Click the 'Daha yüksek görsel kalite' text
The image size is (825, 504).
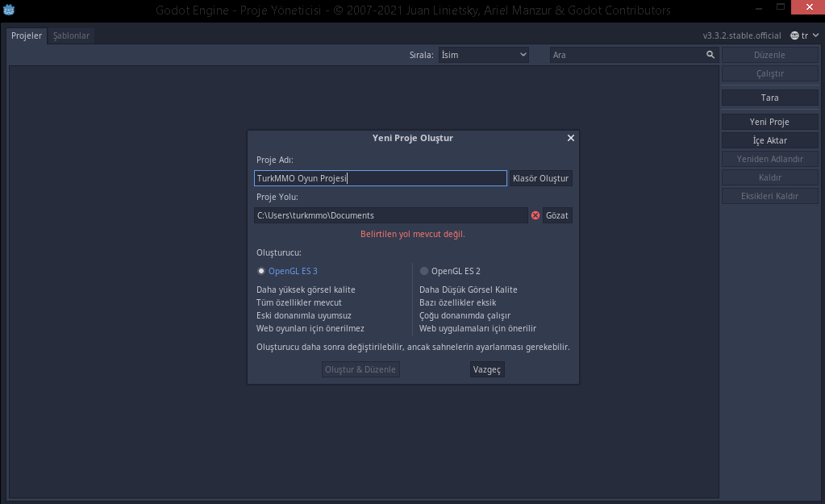pos(306,289)
